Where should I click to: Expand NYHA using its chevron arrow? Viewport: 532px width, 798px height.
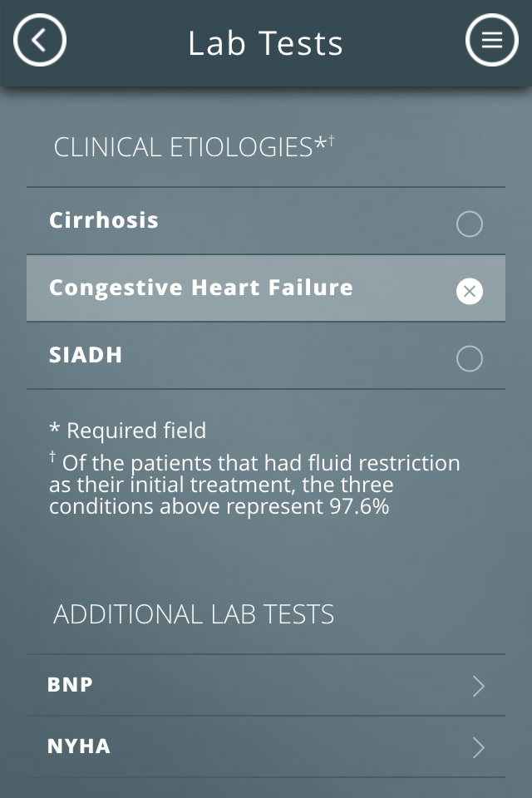(x=478, y=747)
